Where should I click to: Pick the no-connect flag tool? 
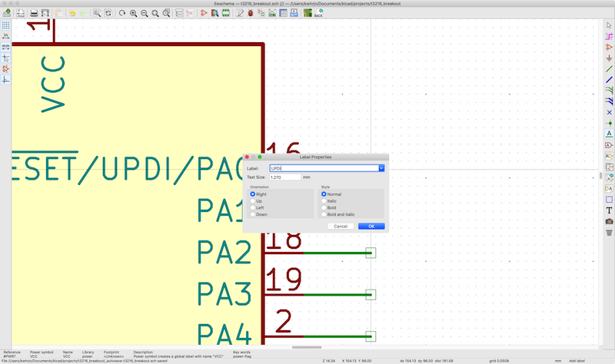(x=609, y=112)
